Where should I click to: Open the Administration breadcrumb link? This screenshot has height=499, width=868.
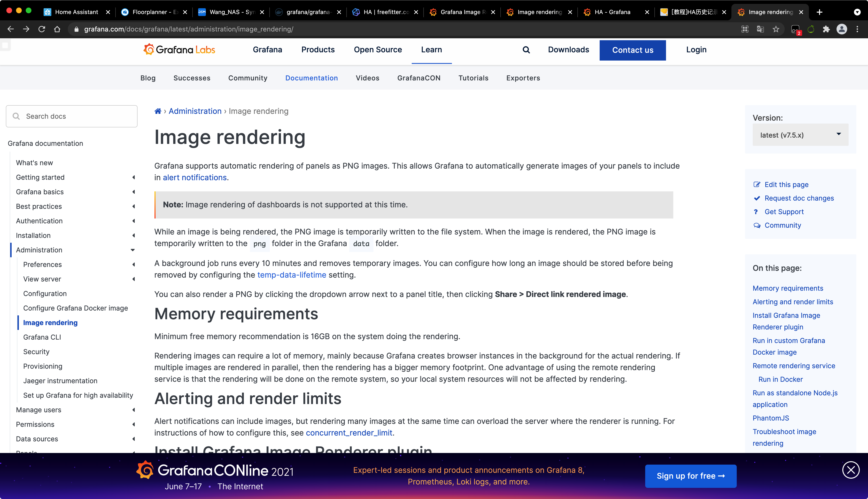[x=195, y=111]
